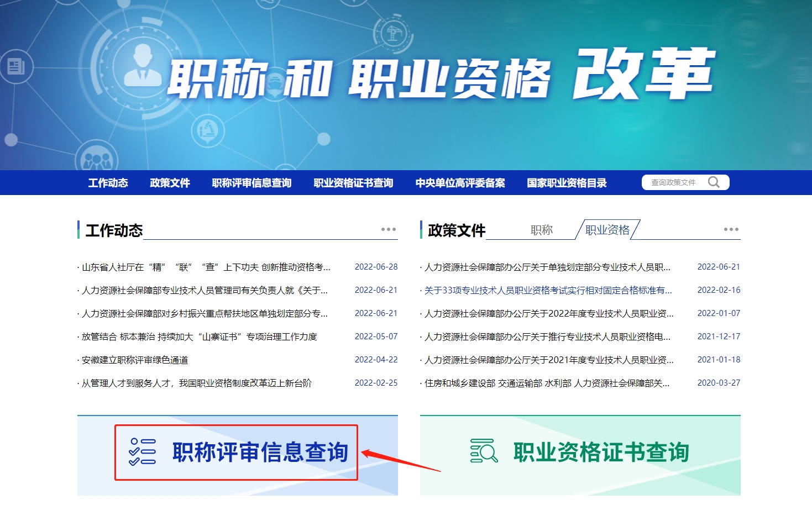
Task: Go to 职称评审信息查询 in navigation bar
Action: (x=252, y=183)
